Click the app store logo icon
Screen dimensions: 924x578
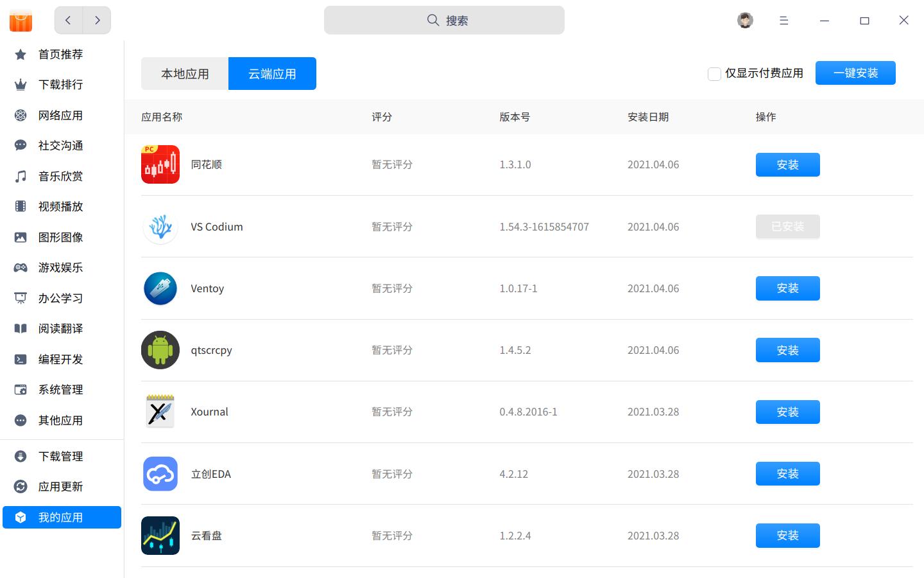tap(21, 21)
